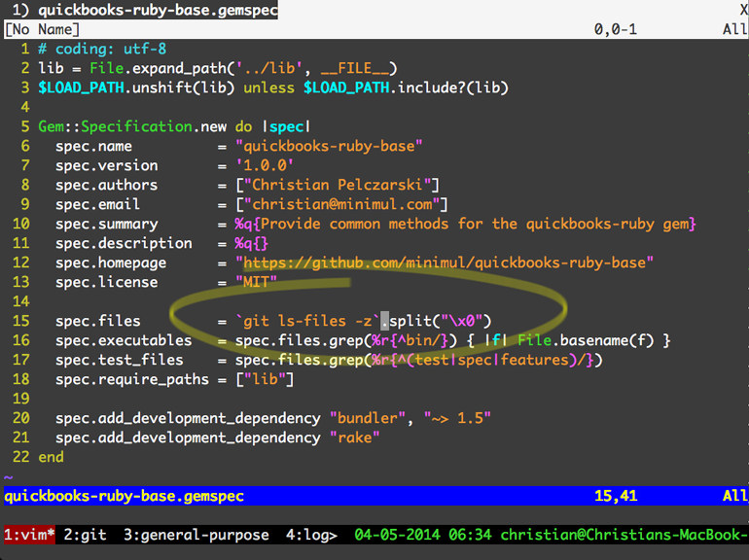Click the "Christian Pelczarski" author string
749x560 pixels.
pyautogui.click(x=338, y=186)
